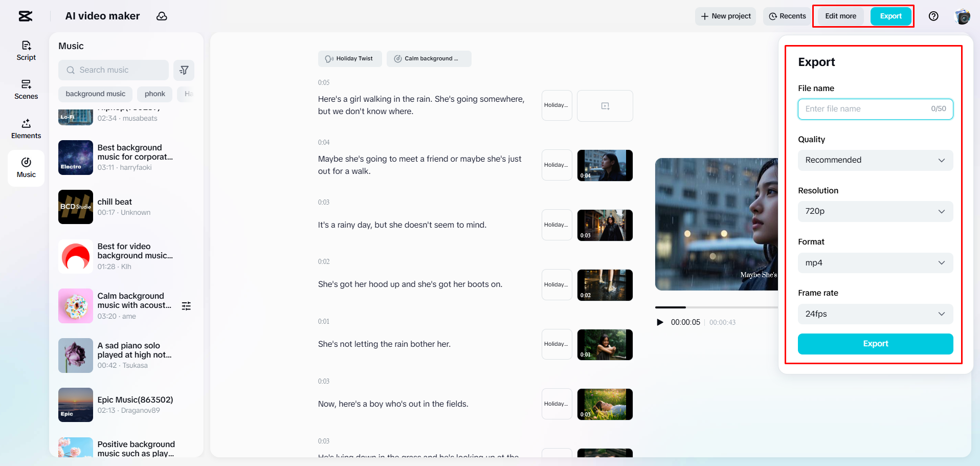Open the help question mark icon

coord(933,16)
